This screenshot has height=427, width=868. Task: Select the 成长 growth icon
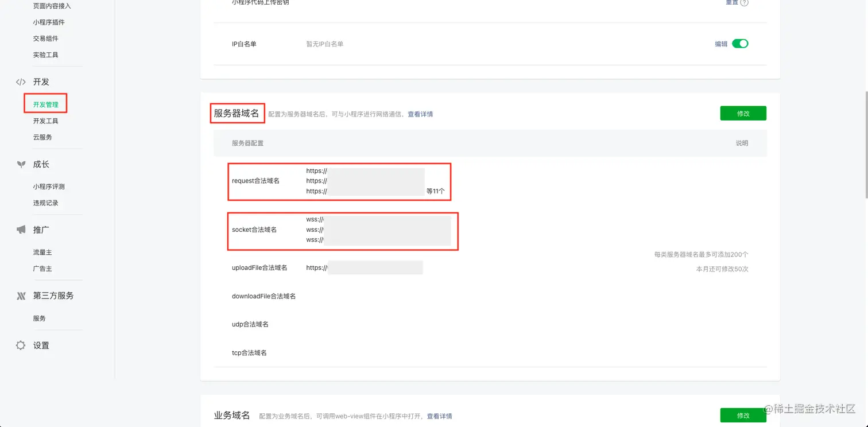(21, 164)
